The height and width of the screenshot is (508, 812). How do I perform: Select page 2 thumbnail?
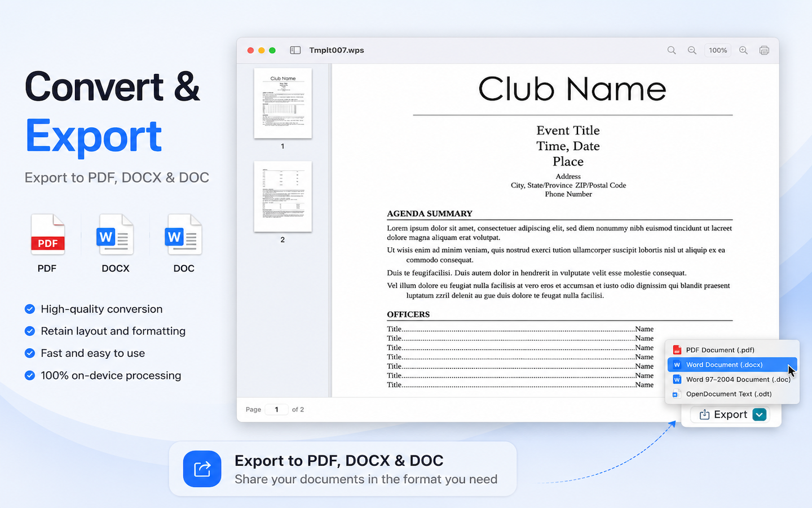(x=283, y=196)
